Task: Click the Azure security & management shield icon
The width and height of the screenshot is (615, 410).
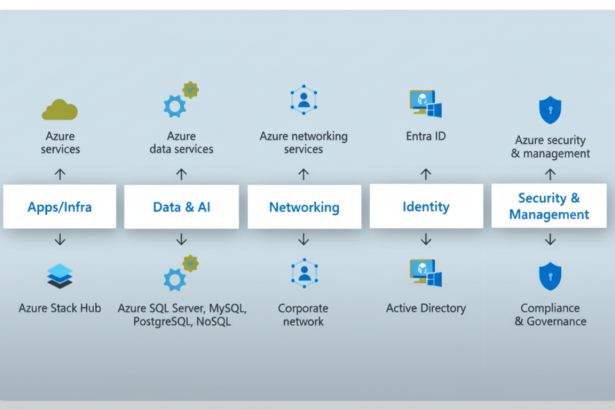Action: point(549,109)
